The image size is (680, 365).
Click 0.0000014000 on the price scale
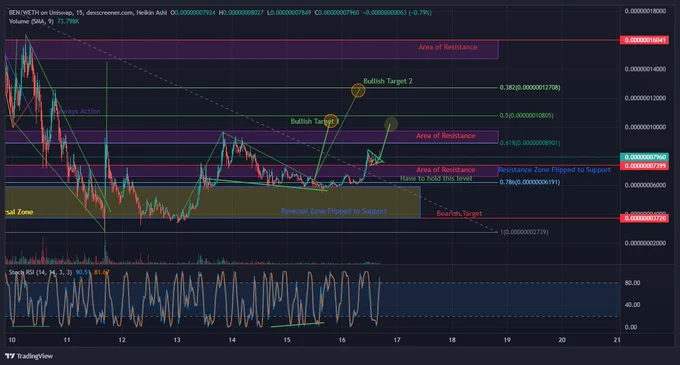pyautogui.click(x=645, y=69)
